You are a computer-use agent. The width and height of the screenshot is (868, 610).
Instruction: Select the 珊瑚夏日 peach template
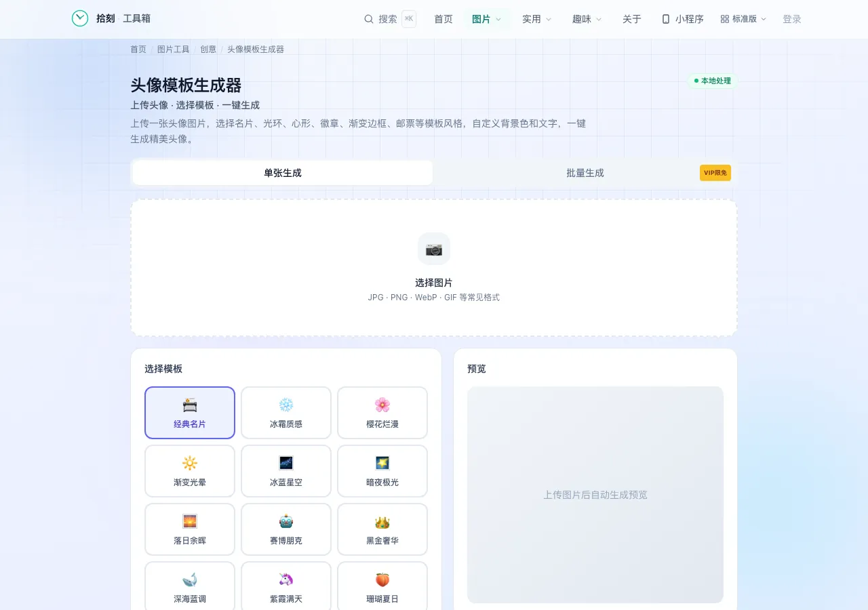(382, 586)
